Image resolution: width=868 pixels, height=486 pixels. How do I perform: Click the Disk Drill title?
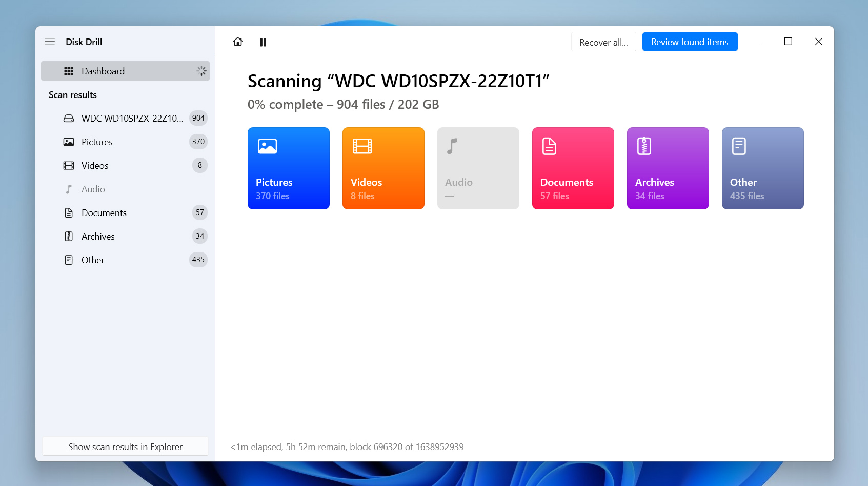coord(84,42)
